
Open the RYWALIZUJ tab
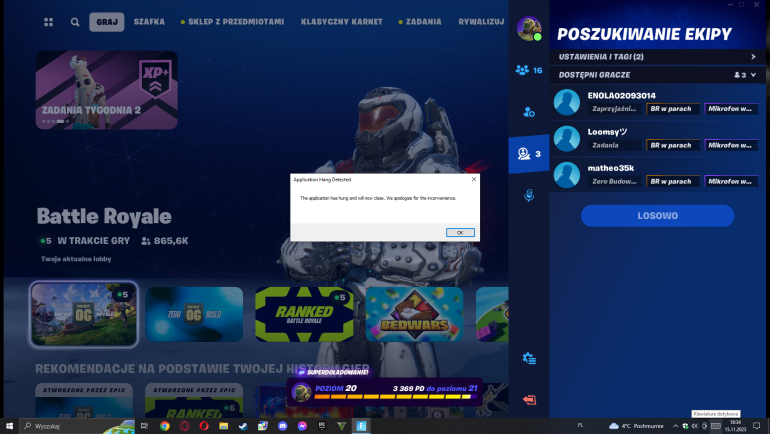[x=481, y=22]
